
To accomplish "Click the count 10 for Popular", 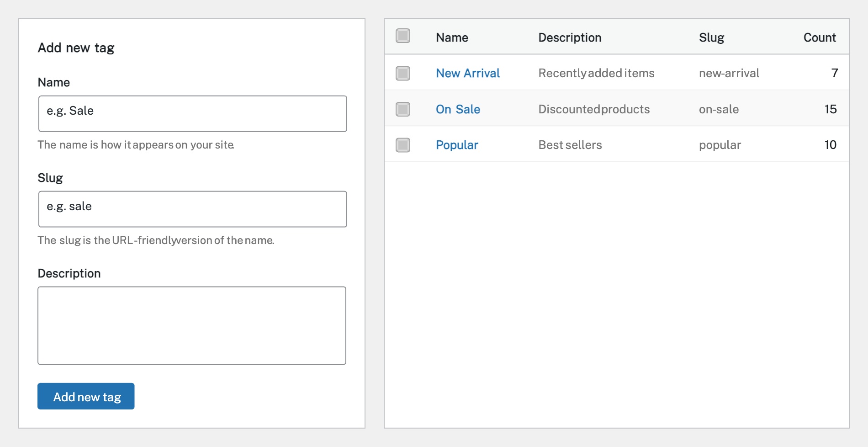I will point(831,145).
